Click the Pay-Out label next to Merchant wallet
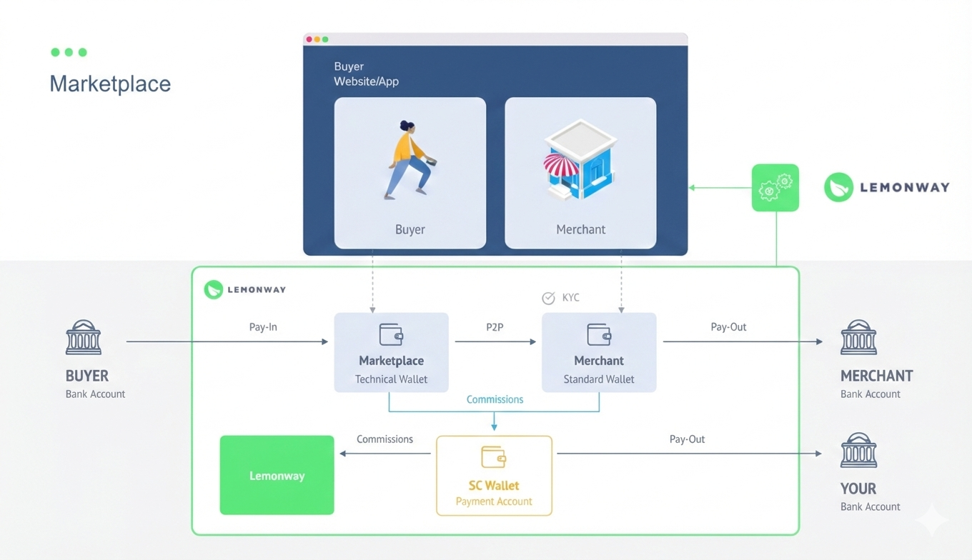The image size is (972, 560). [x=728, y=327]
